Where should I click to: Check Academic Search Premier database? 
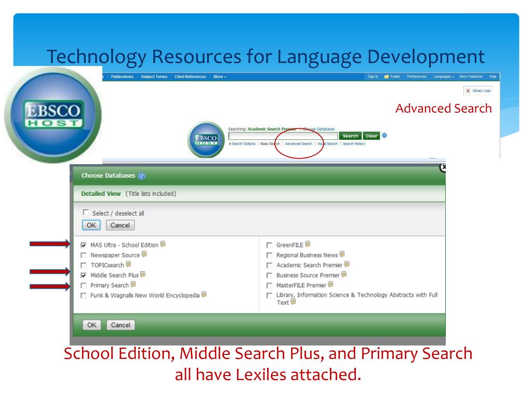pos(270,265)
